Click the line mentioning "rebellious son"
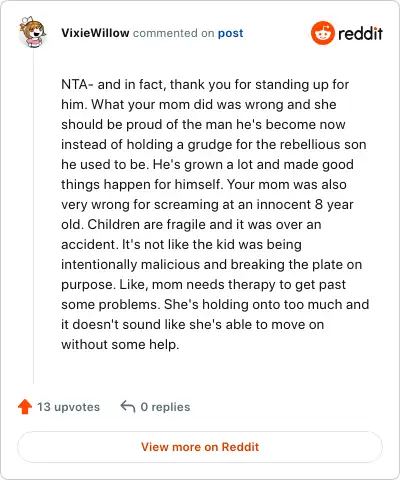Screen dimensions: 400x480 coord(214,144)
